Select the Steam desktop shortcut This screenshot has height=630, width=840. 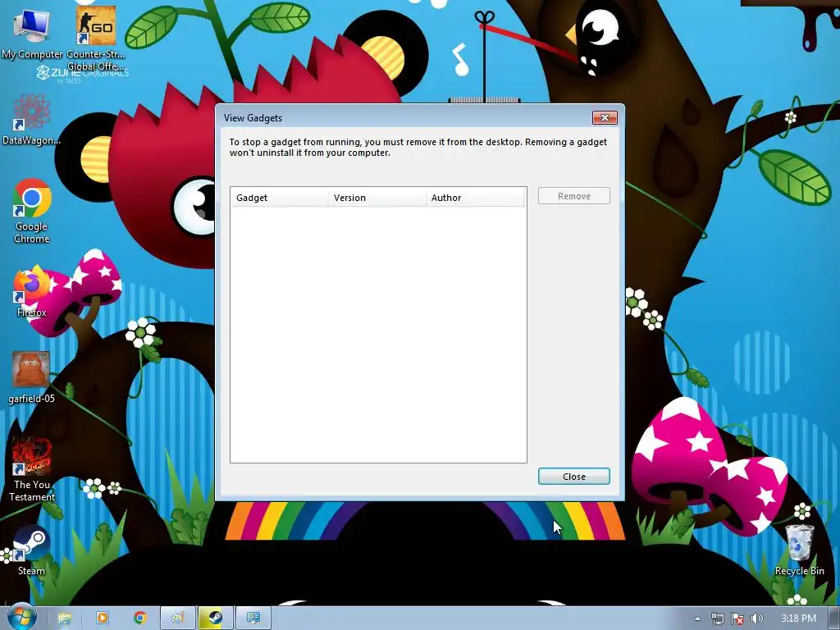click(x=32, y=550)
